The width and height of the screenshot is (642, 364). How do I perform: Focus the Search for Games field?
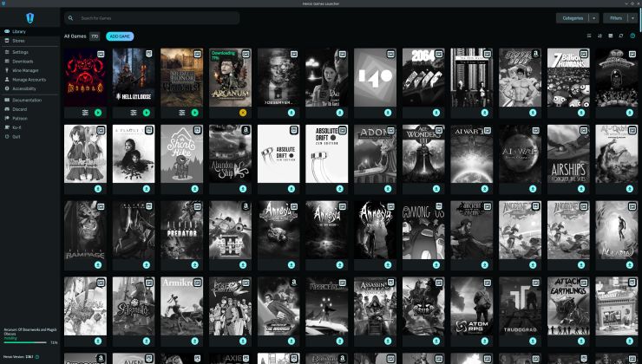pyautogui.click(x=156, y=18)
